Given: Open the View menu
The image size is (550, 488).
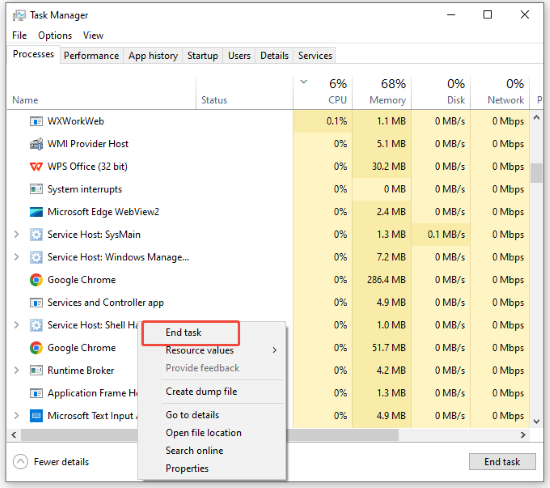Looking at the screenshot, I should (x=93, y=35).
